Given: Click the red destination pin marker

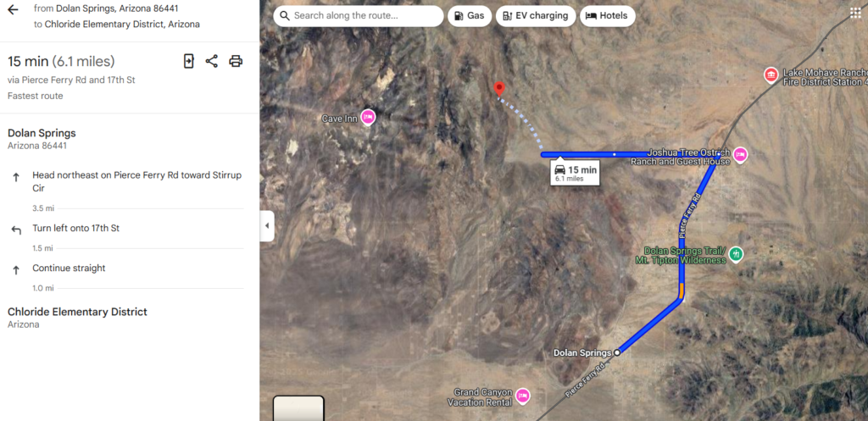Looking at the screenshot, I should [x=499, y=89].
